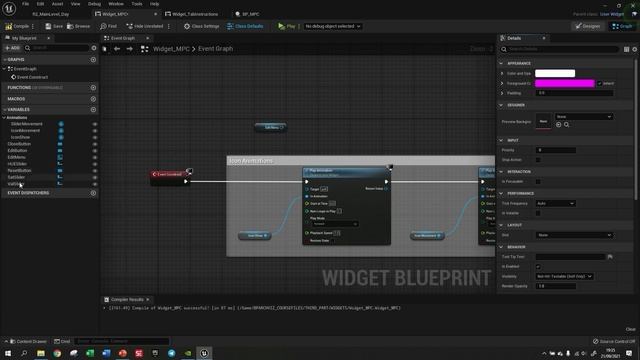Show Class Defaults
The image size is (640, 360).
click(245, 26)
